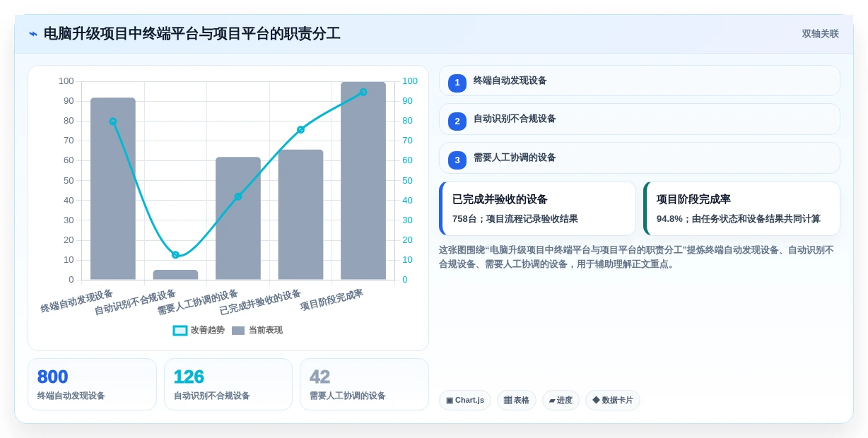The image size is (868, 438).
Task: Click the text 94.8%；由任务状态和设备结果共同计算
Action: (739, 219)
